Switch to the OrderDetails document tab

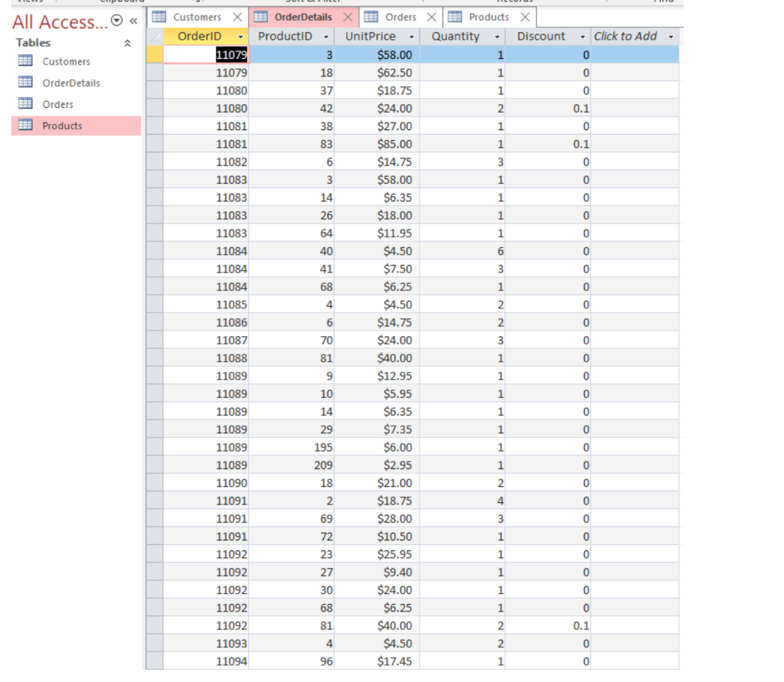[303, 17]
